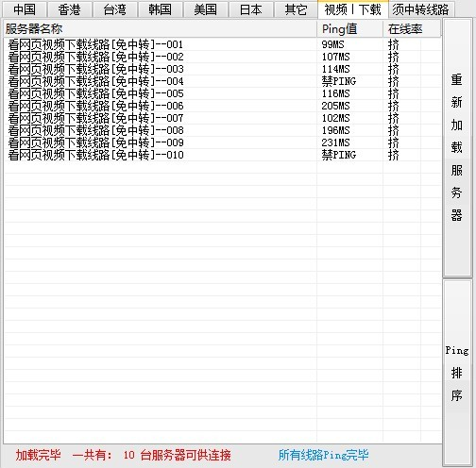The width and height of the screenshot is (476, 468).
Task: Open the 须中转线路 tab
Action: point(421,9)
